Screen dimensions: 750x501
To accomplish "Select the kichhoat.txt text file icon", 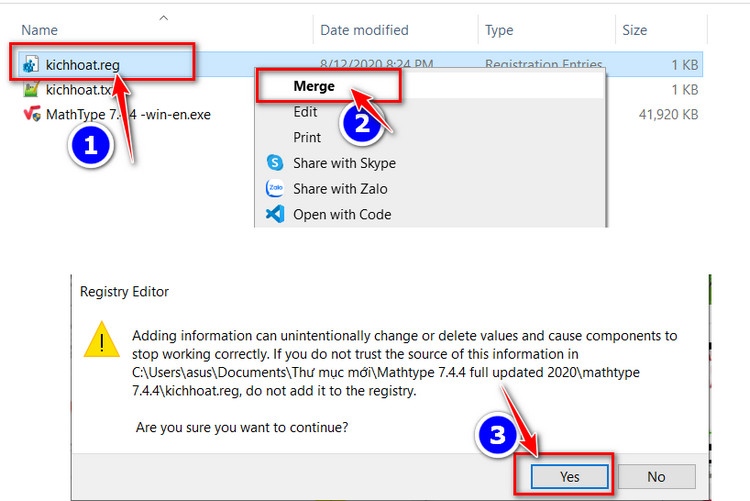I will coord(31,90).
